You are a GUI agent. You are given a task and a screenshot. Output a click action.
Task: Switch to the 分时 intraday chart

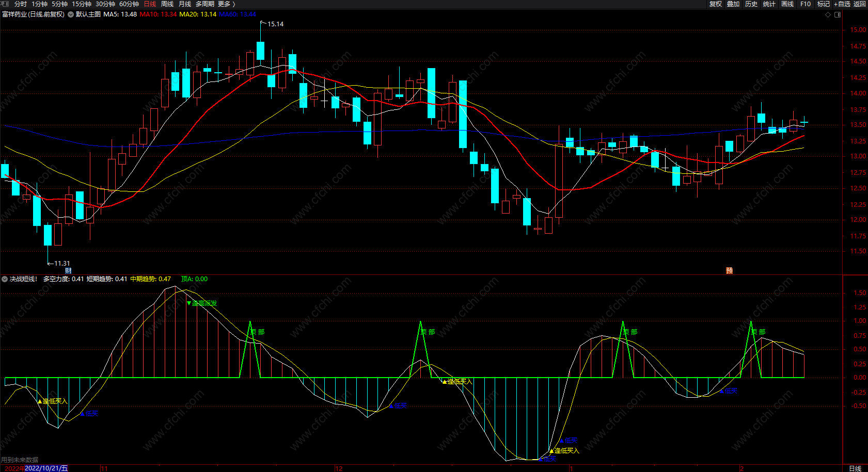point(21,4)
